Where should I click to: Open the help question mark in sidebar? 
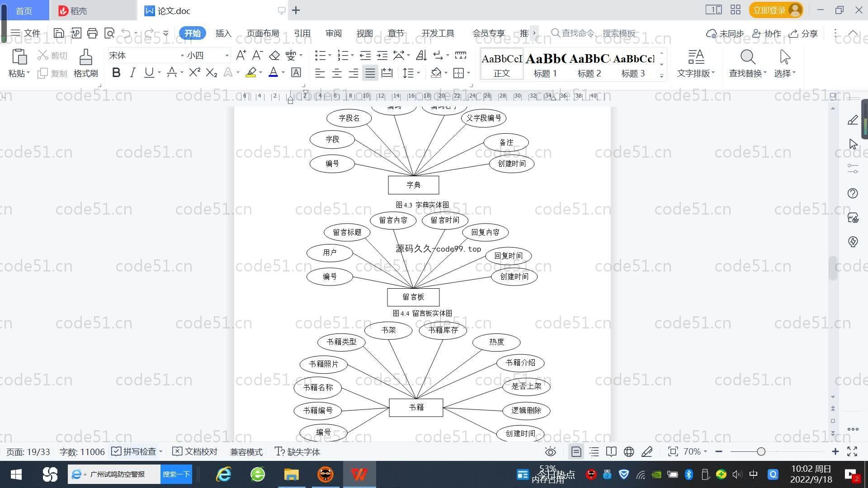853,193
